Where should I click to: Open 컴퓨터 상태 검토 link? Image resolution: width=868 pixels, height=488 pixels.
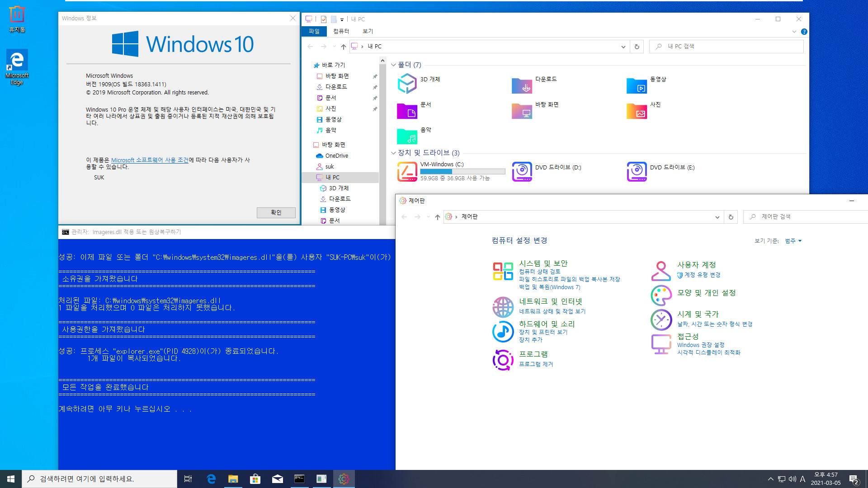click(539, 272)
